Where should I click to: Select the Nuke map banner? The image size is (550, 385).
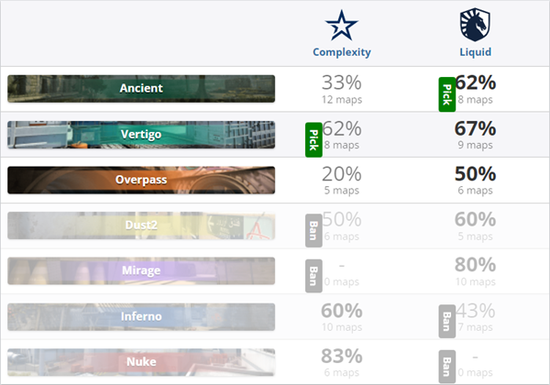(141, 362)
